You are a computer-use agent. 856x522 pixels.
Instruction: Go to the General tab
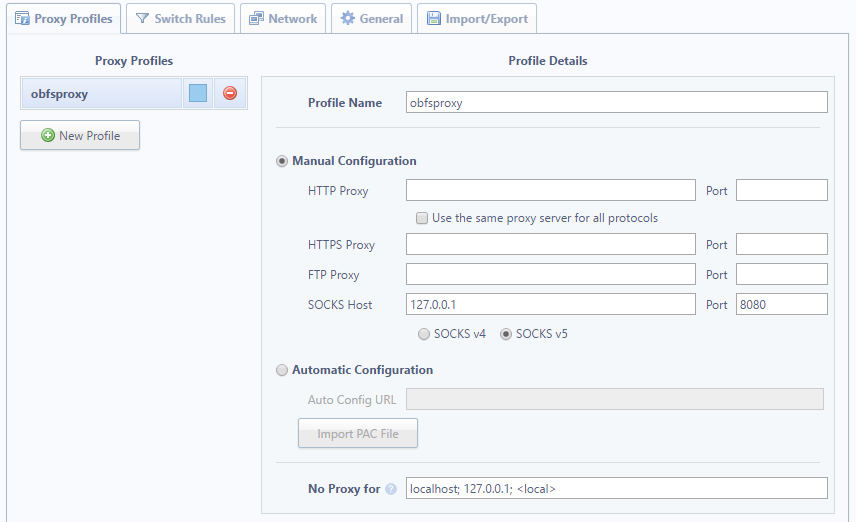click(371, 19)
